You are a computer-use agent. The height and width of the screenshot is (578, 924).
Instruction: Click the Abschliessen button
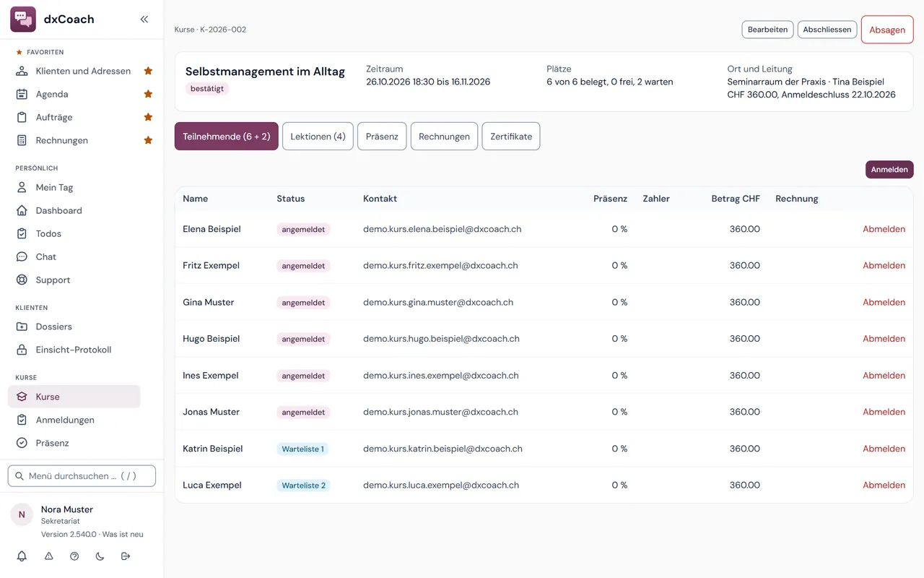coord(827,30)
